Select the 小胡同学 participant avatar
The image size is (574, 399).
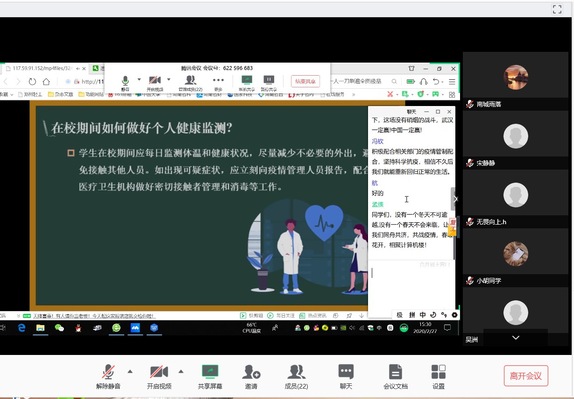(515, 253)
